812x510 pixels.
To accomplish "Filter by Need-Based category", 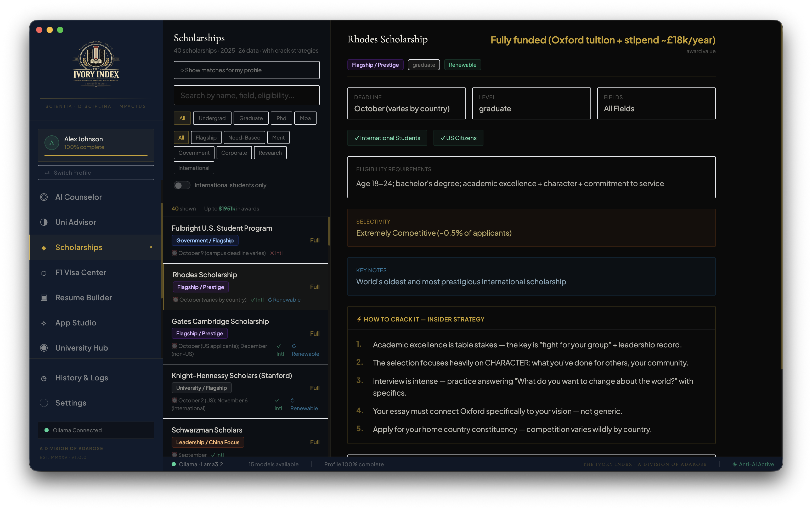I will pyautogui.click(x=244, y=138).
